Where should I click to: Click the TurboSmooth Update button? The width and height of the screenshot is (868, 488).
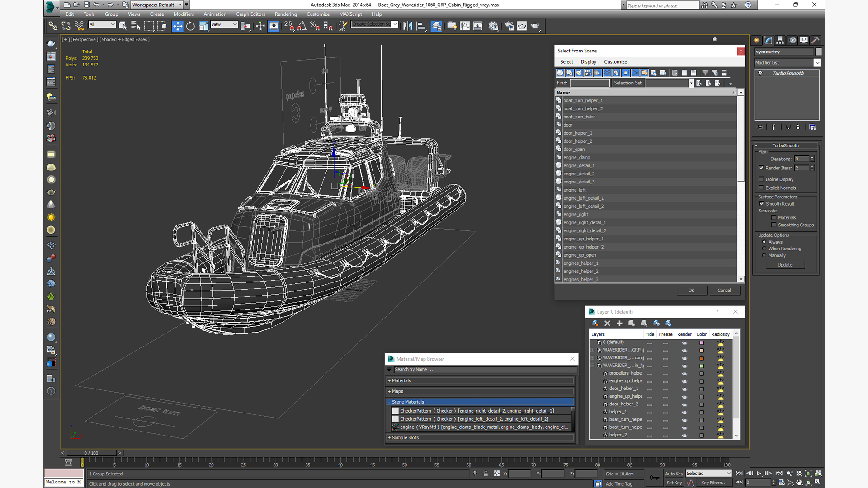(x=785, y=265)
